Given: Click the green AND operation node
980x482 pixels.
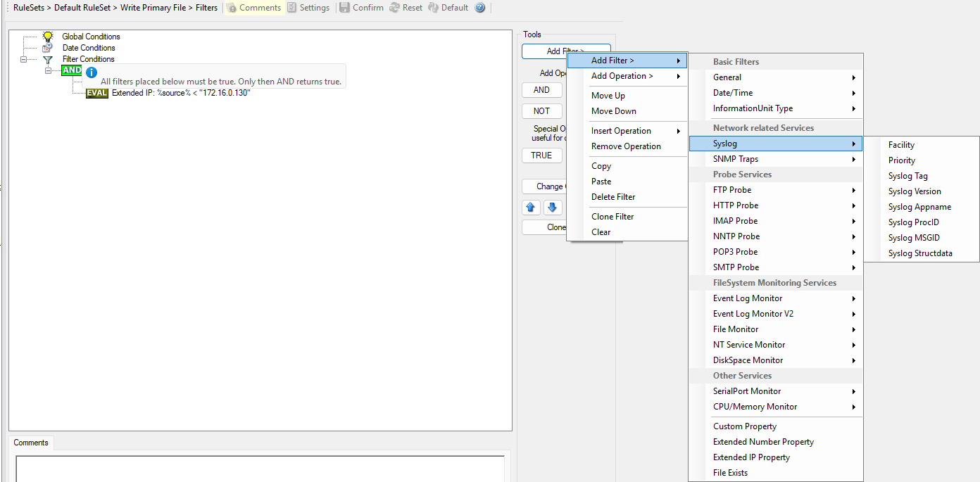Looking at the screenshot, I should (71, 70).
